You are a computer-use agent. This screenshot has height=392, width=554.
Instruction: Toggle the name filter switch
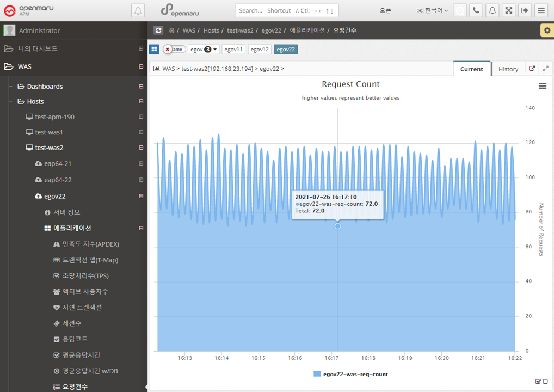tap(174, 50)
